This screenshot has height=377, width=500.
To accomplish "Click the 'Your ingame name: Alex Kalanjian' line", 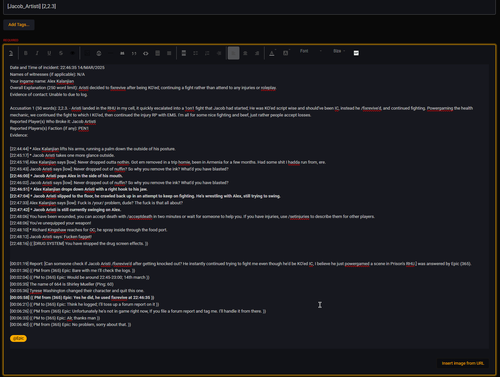I will coord(42,81).
